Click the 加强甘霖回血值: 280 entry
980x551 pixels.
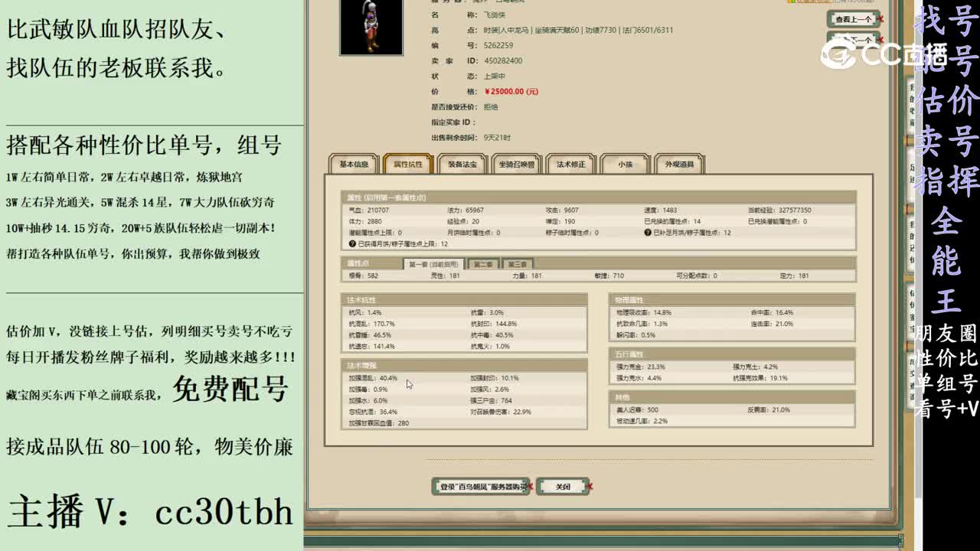378,422
